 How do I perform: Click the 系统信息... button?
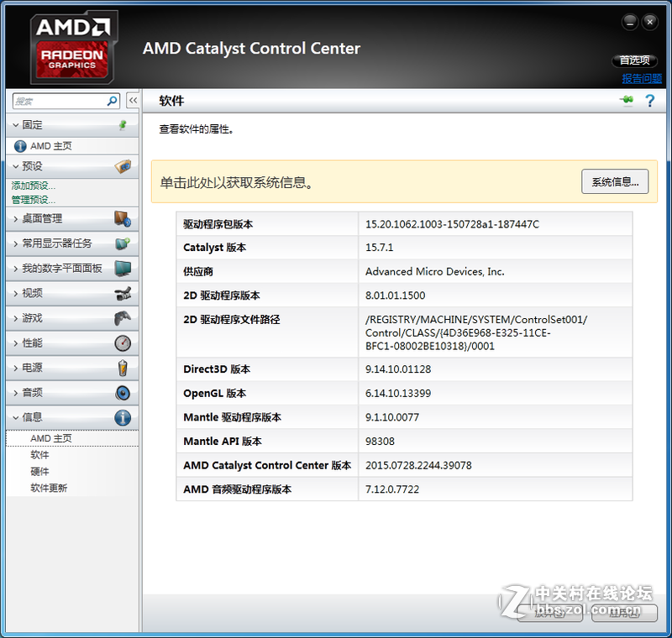(x=615, y=181)
